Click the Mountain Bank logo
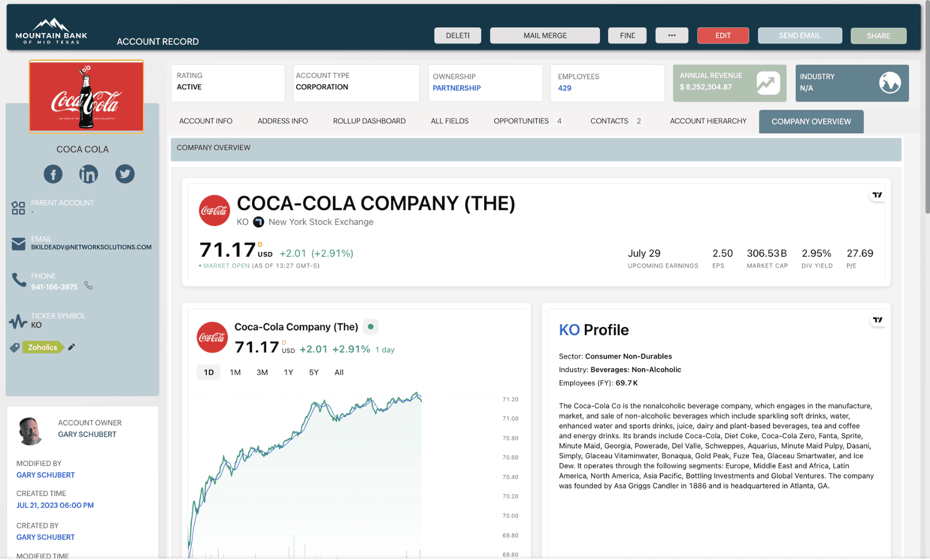The width and height of the screenshot is (930, 560). [51, 31]
